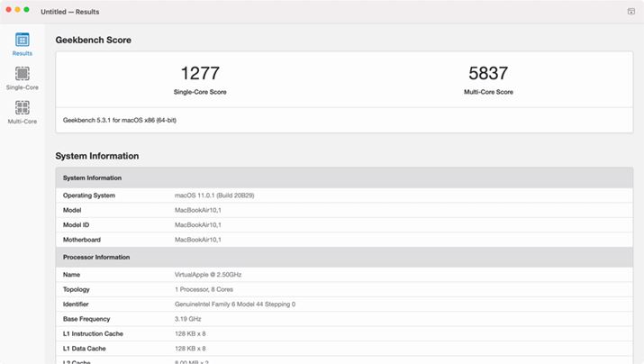Click the Identifier row label
Image resolution: width=644 pixels, height=364 pixels.
tap(76, 305)
